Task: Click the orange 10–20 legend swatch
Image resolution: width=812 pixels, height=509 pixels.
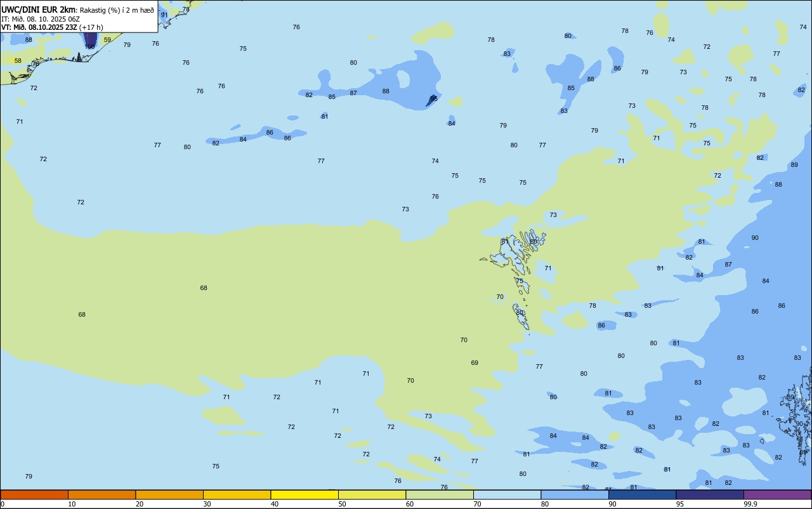Action: [101, 494]
